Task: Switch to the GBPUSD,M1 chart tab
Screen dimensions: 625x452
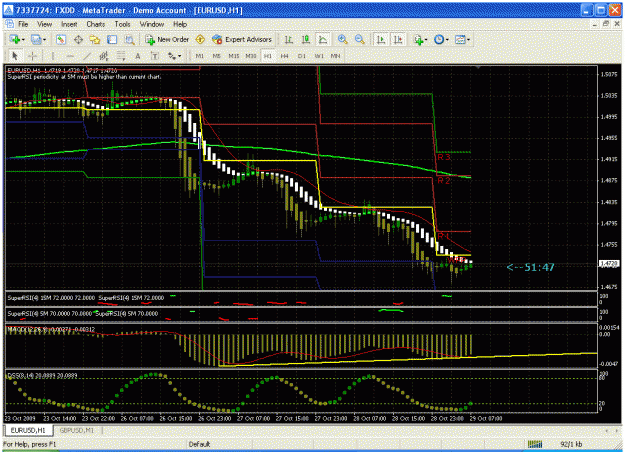Action: 77,430
